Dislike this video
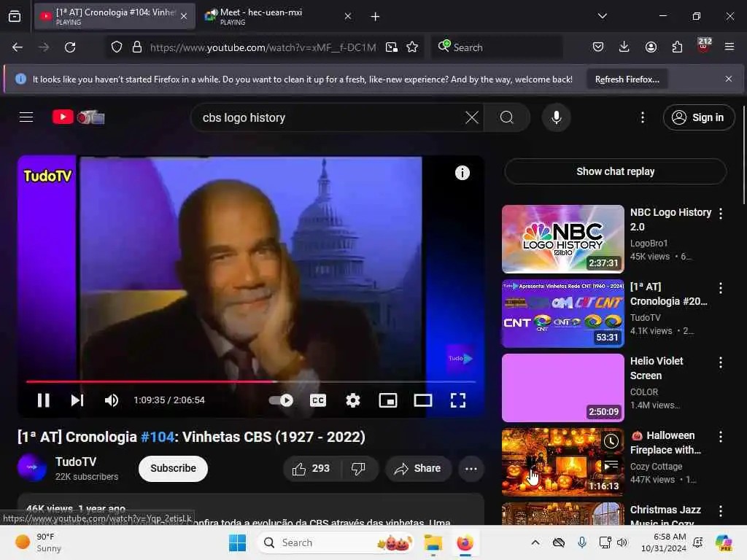Screen dimensions: 747x560 [x=359, y=469]
